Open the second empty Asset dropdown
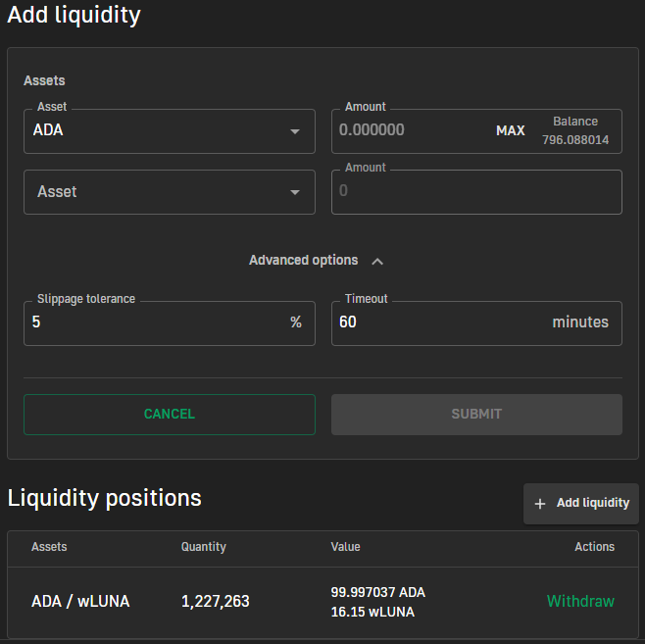The width and height of the screenshot is (645, 644). click(x=170, y=192)
